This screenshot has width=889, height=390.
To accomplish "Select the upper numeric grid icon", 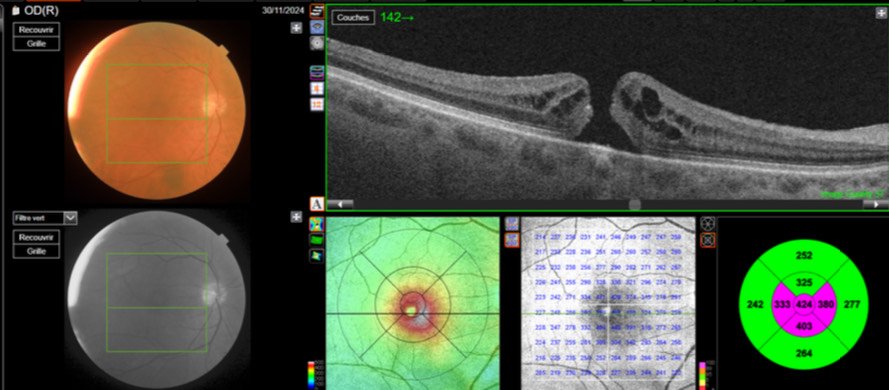I will (x=511, y=224).
